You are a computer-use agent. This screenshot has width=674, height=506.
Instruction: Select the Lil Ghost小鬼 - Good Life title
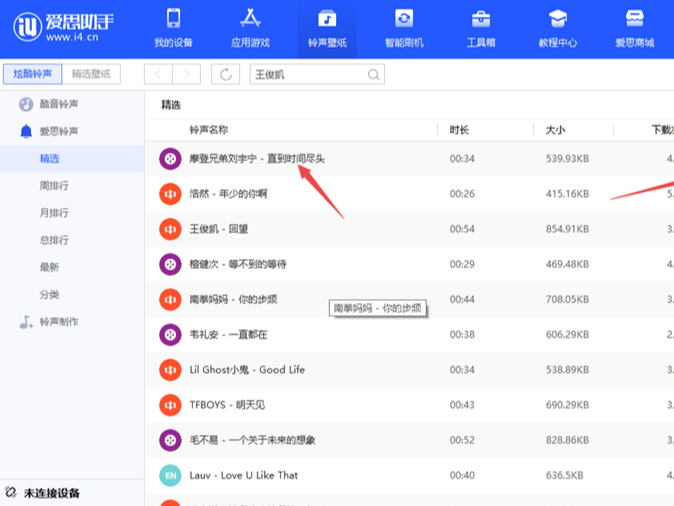click(x=247, y=370)
